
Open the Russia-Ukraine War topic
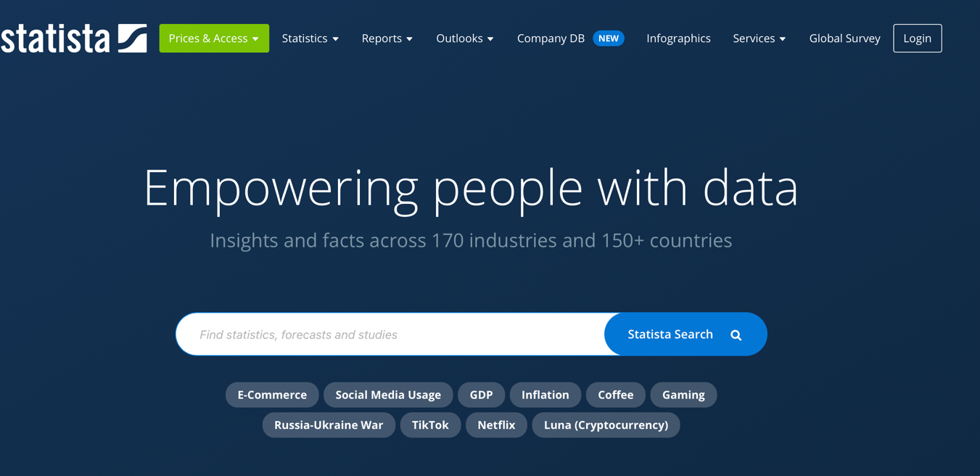[329, 425]
